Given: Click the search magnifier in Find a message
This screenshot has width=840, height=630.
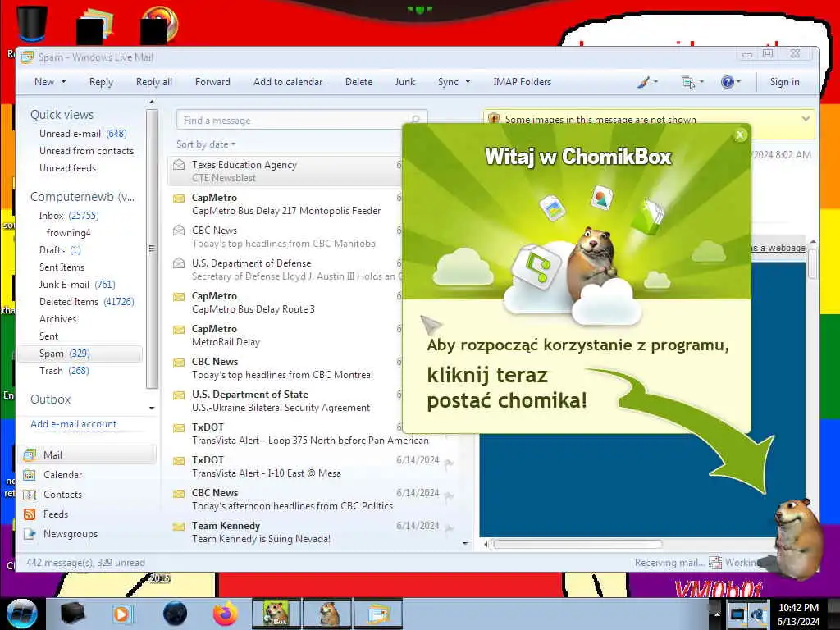Looking at the screenshot, I should click(415, 120).
